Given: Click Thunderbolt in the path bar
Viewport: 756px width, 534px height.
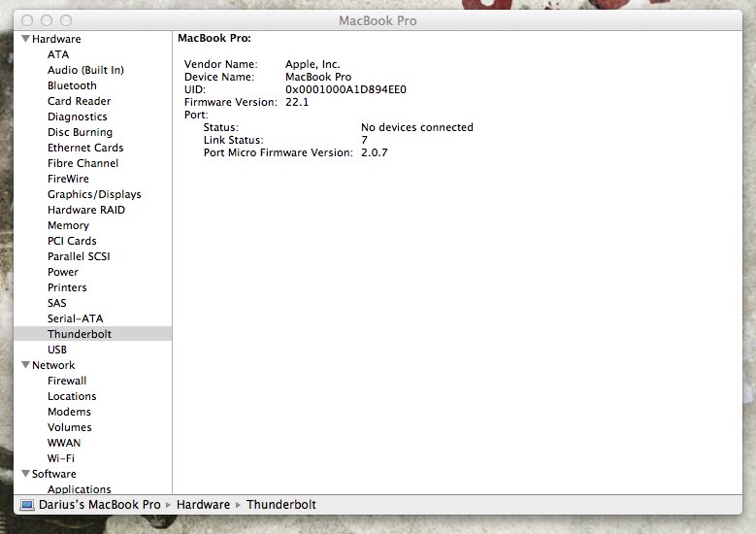Looking at the screenshot, I should (x=281, y=505).
